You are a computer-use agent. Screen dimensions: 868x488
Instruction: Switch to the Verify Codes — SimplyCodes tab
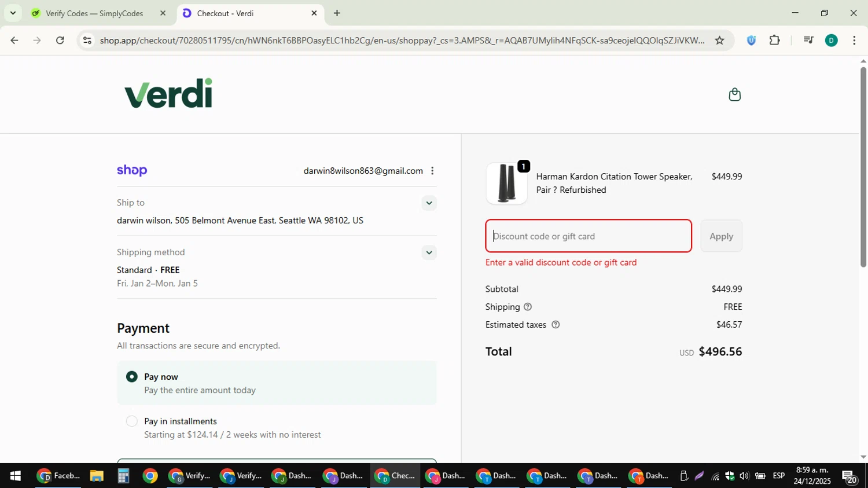point(98,13)
